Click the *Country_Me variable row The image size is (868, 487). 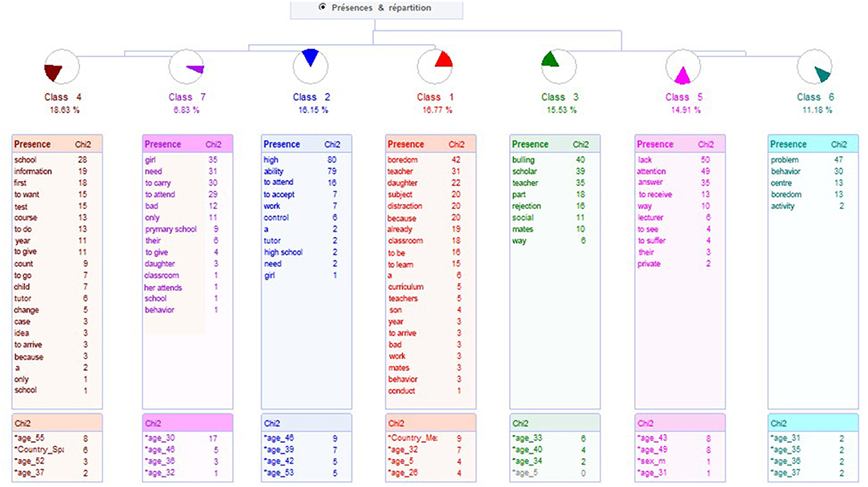coord(431,437)
